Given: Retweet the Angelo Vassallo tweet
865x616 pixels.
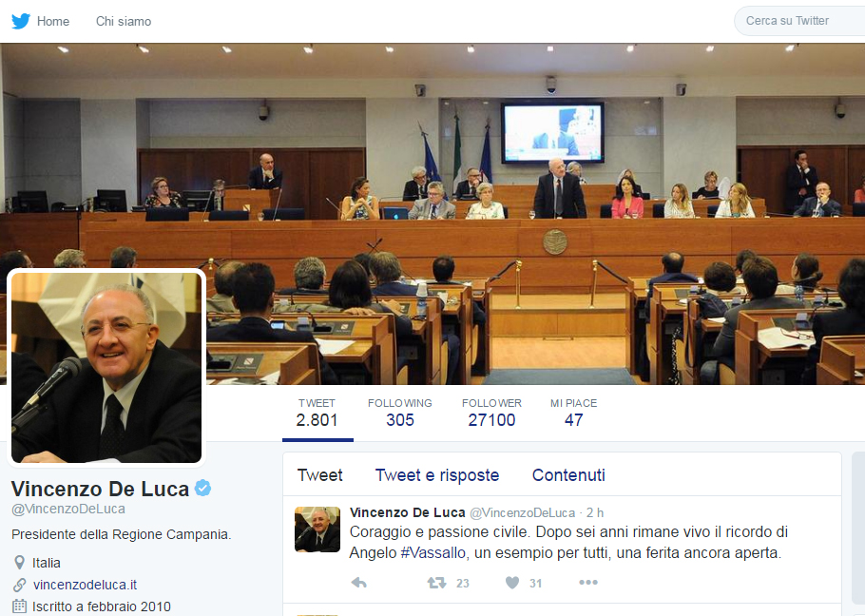Looking at the screenshot, I should coord(437,583).
